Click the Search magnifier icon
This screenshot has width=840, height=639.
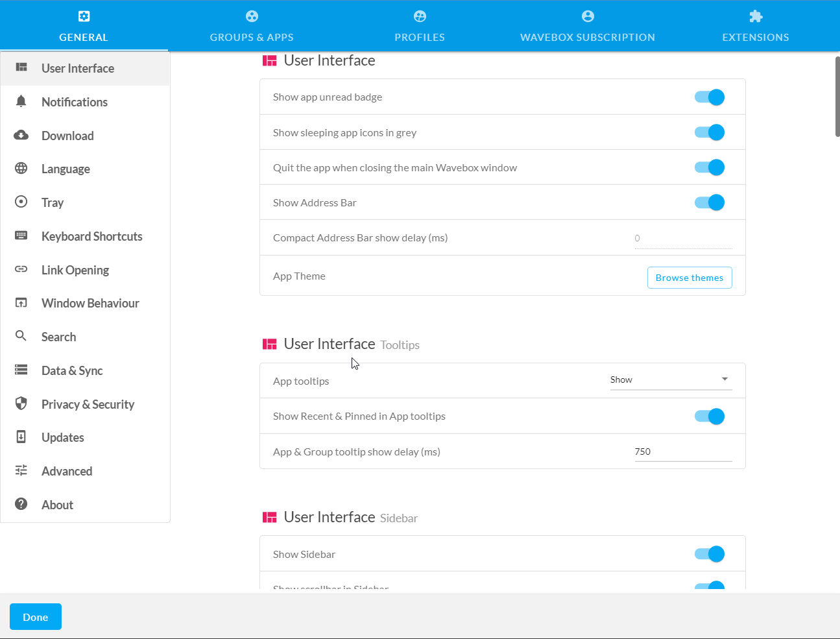tap(21, 336)
